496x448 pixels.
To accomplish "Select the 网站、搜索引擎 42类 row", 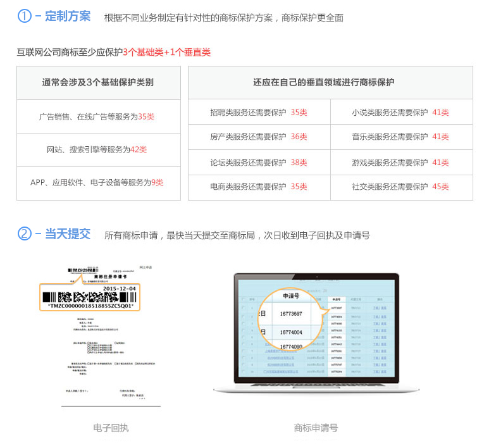I will tap(98, 150).
